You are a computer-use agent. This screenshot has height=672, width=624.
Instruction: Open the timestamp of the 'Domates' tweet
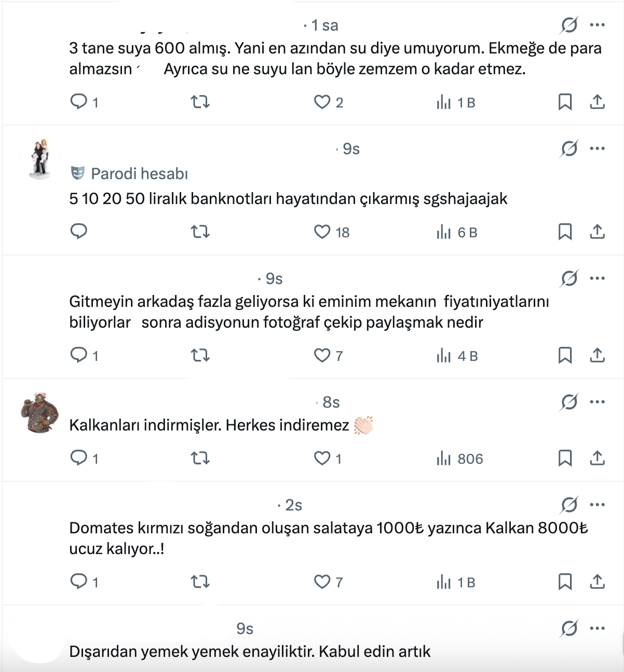(x=293, y=505)
